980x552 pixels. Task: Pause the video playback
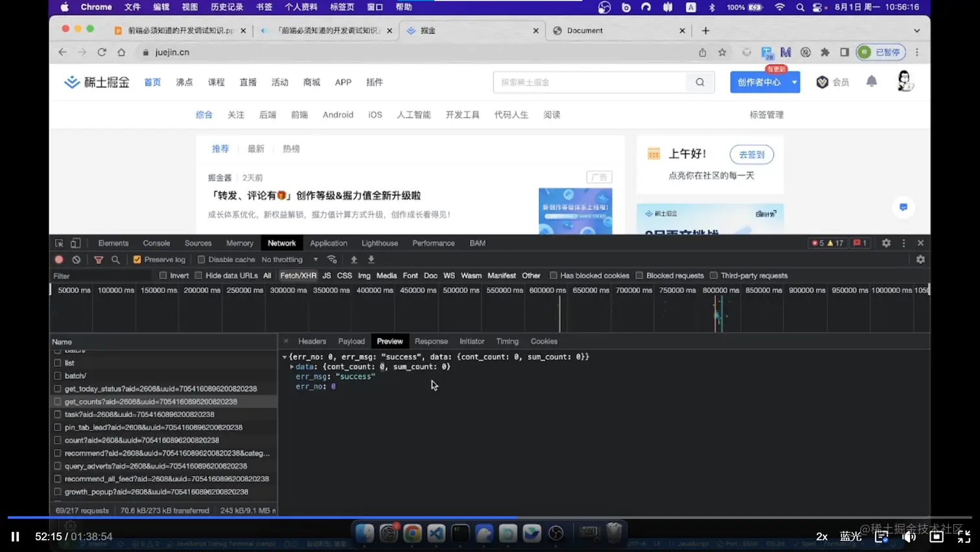tap(16, 536)
